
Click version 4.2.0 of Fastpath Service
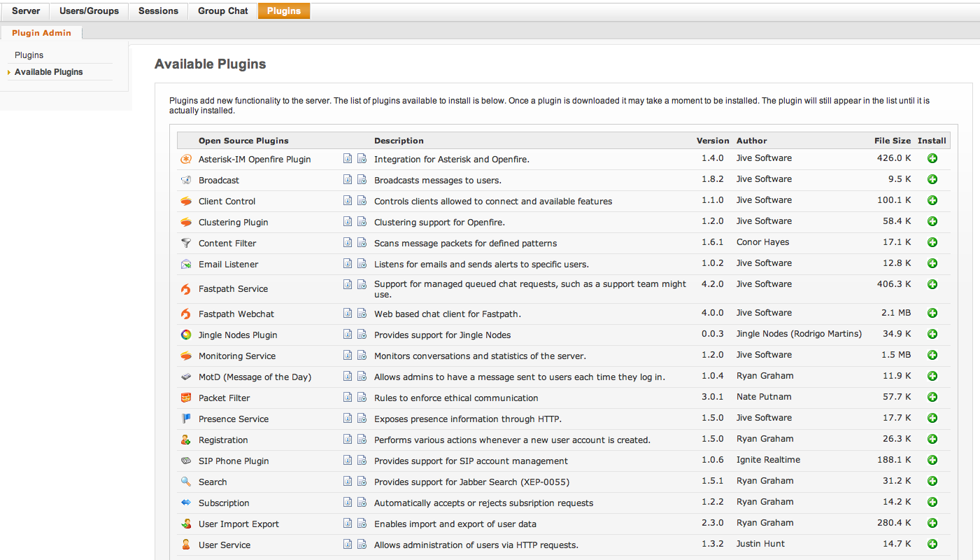713,284
